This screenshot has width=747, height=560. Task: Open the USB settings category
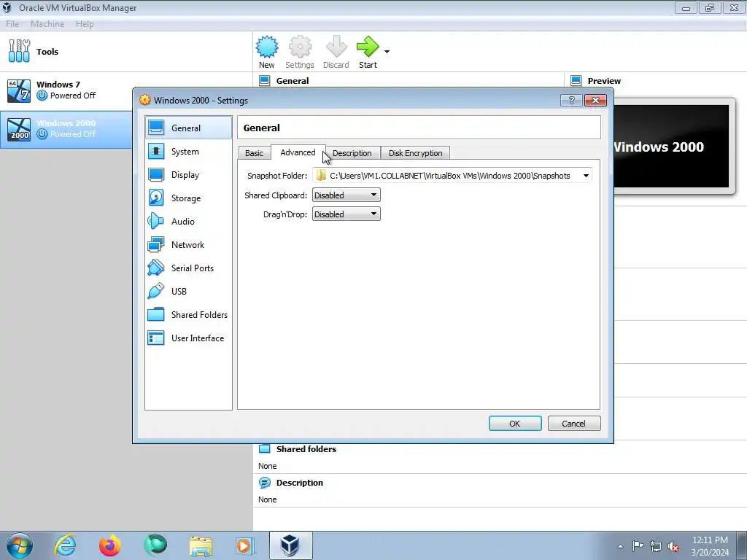pos(188,292)
